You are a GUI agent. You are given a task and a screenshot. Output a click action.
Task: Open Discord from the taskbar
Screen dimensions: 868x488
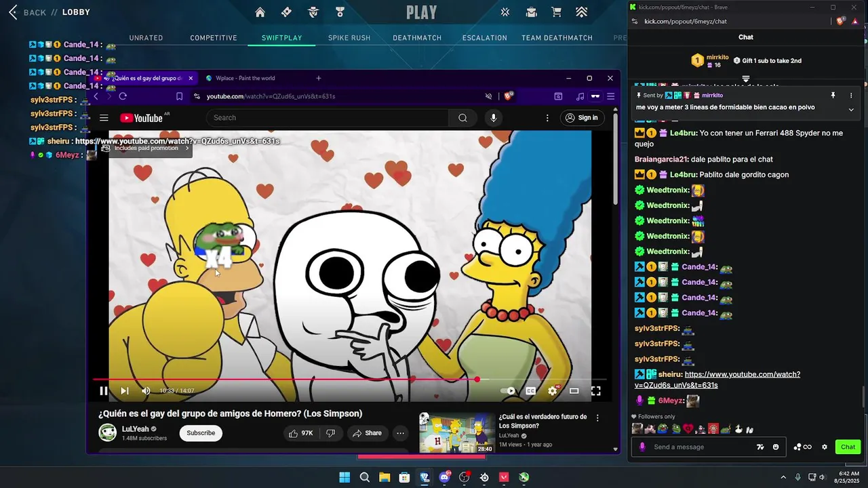[445, 477]
